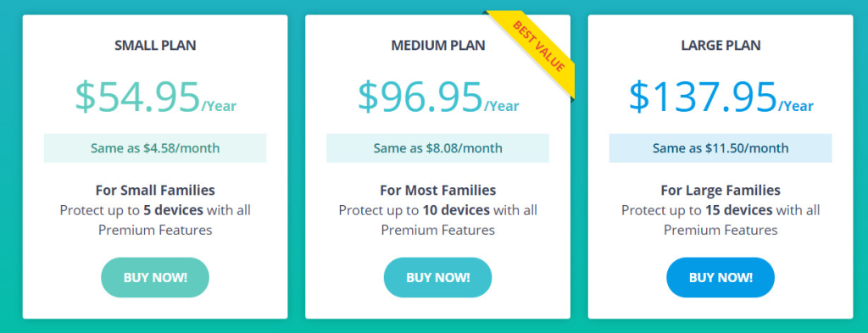Click the 10 devices bold text

(456, 210)
